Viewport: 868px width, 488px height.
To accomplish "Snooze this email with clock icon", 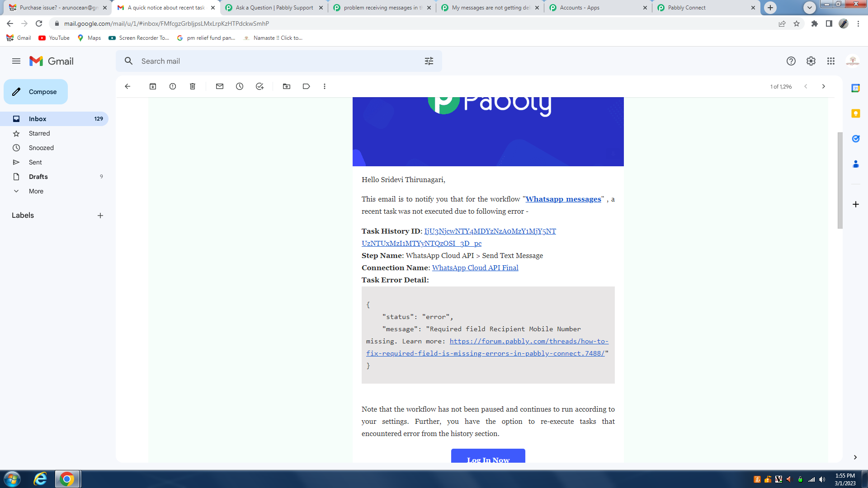I will coord(240,86).
